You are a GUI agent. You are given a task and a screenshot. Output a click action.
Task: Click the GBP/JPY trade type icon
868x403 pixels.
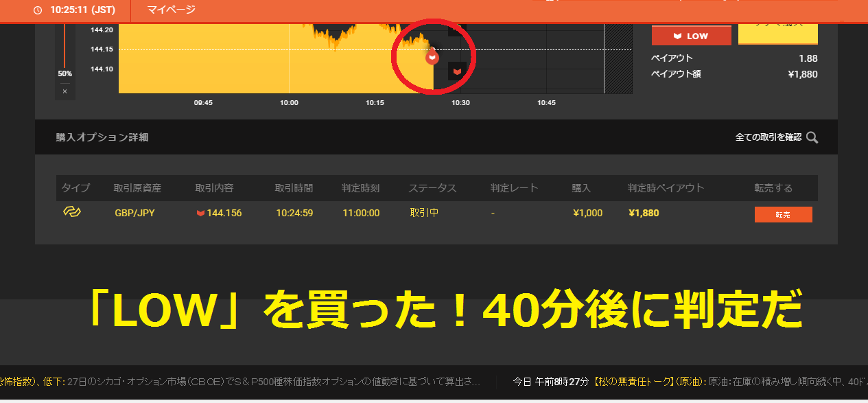click(72, 213)
